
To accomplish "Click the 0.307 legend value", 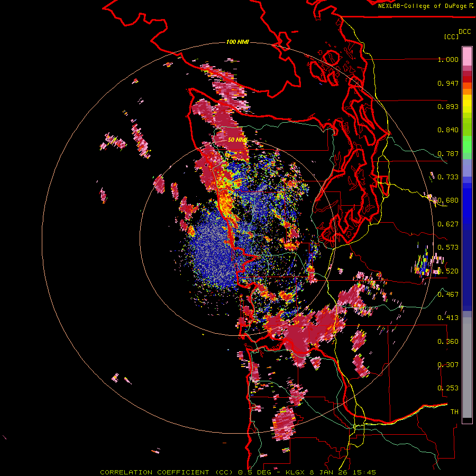I will 448,364.
